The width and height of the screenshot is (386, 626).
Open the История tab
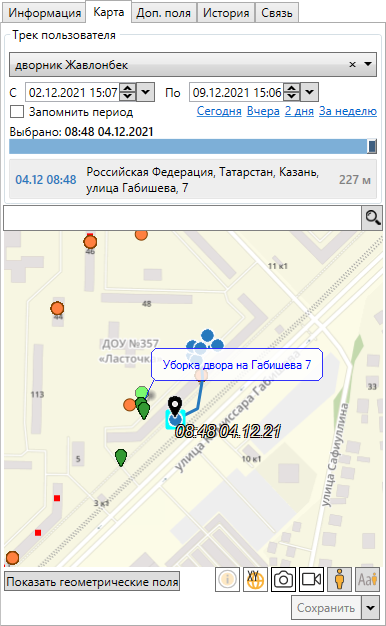(x=226, y=13)
